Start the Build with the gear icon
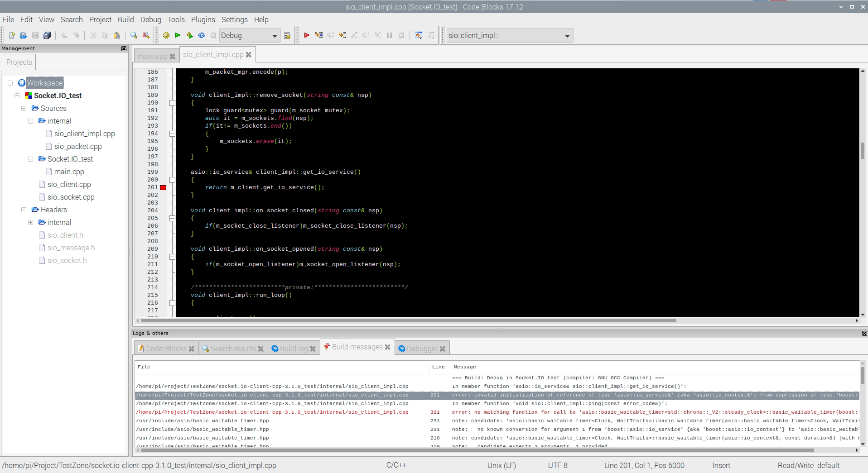The height and width of the screenshot is (473, 868). (166, 35)
